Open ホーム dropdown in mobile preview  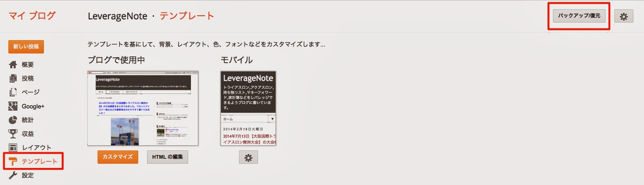[x=248, y=119]
